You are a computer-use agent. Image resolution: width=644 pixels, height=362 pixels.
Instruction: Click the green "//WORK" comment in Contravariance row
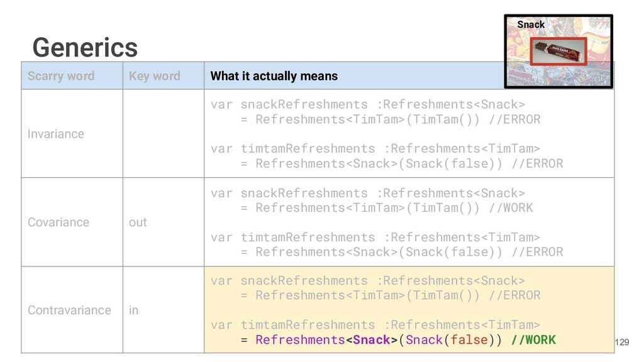(x=533, y=340)
